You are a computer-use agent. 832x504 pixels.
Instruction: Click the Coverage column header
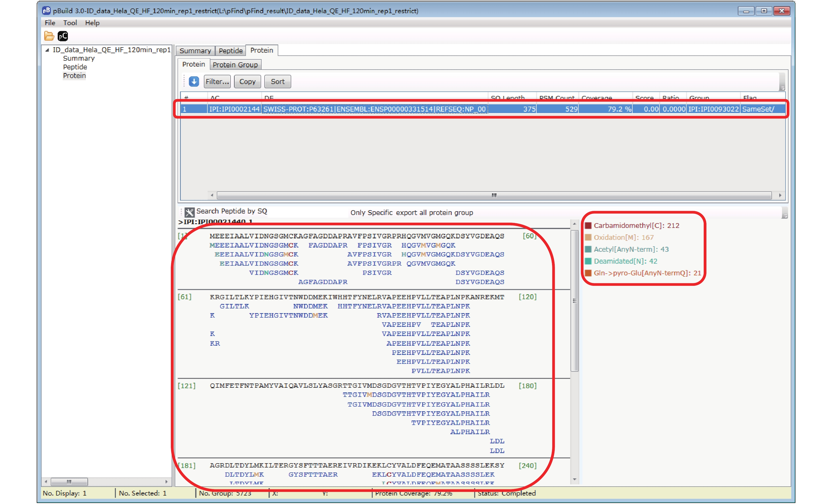click(606, 98)
